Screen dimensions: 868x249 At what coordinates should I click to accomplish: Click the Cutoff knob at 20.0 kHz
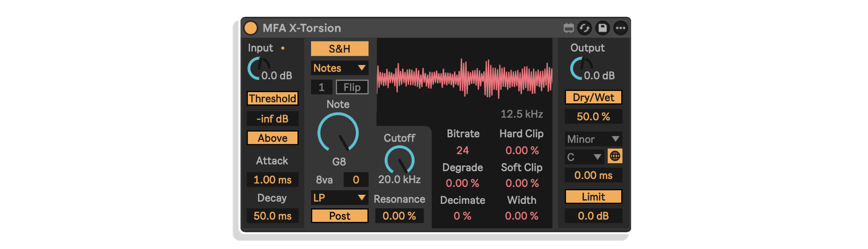point(399,159)
